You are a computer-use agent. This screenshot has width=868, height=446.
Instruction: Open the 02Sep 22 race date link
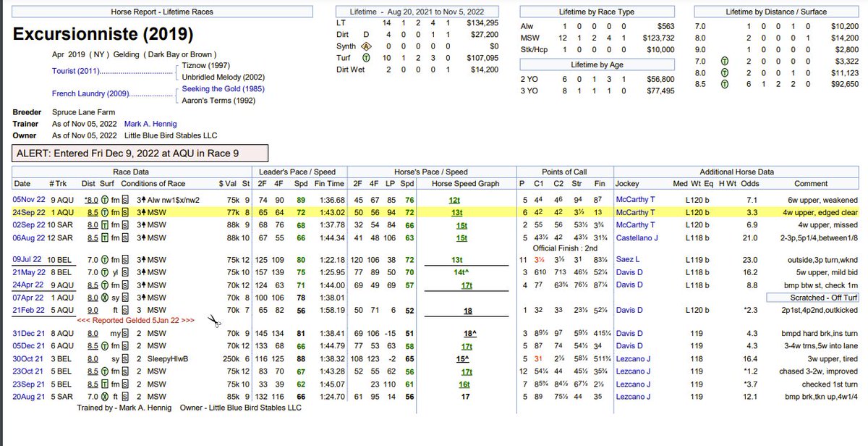pyautogui.click(x=27, y=226)
